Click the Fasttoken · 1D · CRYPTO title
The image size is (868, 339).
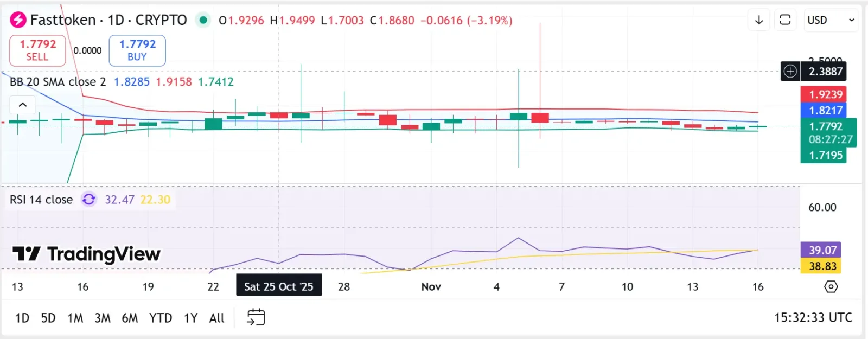click(x=108, y=20)
